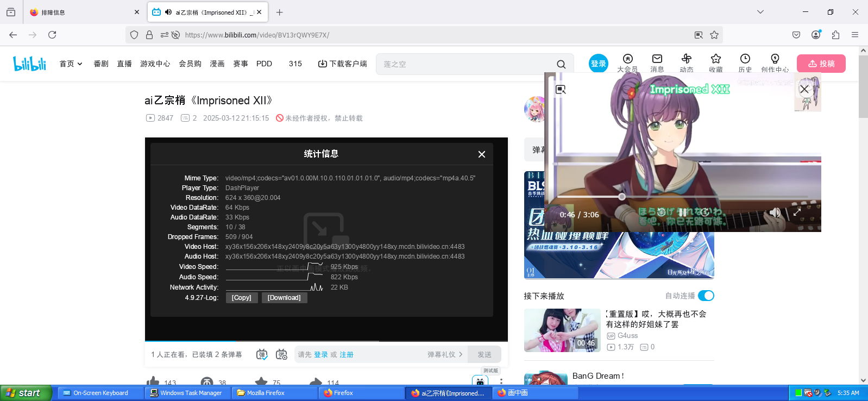Open Firefox account icon
Screen dimensions: 868x401
pyautogui.click(x=816, y=35)
